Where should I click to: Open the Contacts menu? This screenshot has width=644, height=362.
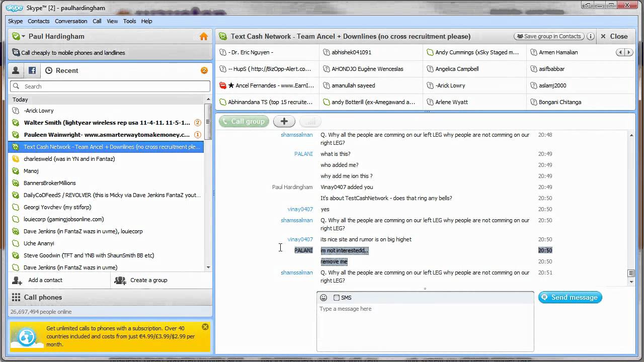39,21
